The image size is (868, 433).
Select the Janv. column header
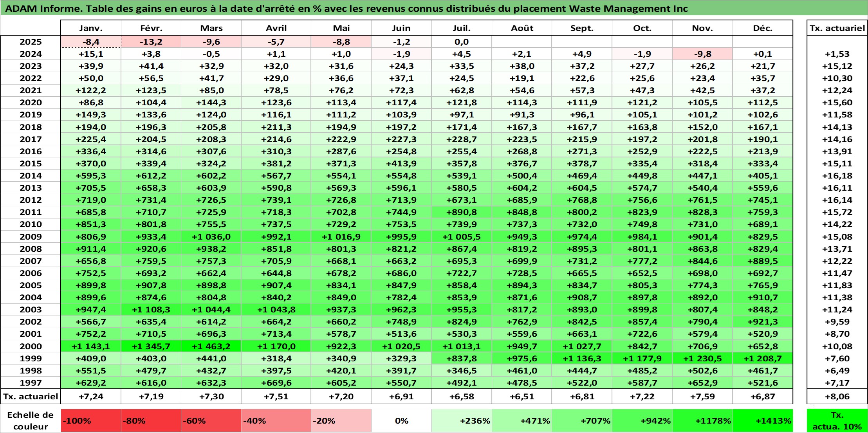coord(91,28)
